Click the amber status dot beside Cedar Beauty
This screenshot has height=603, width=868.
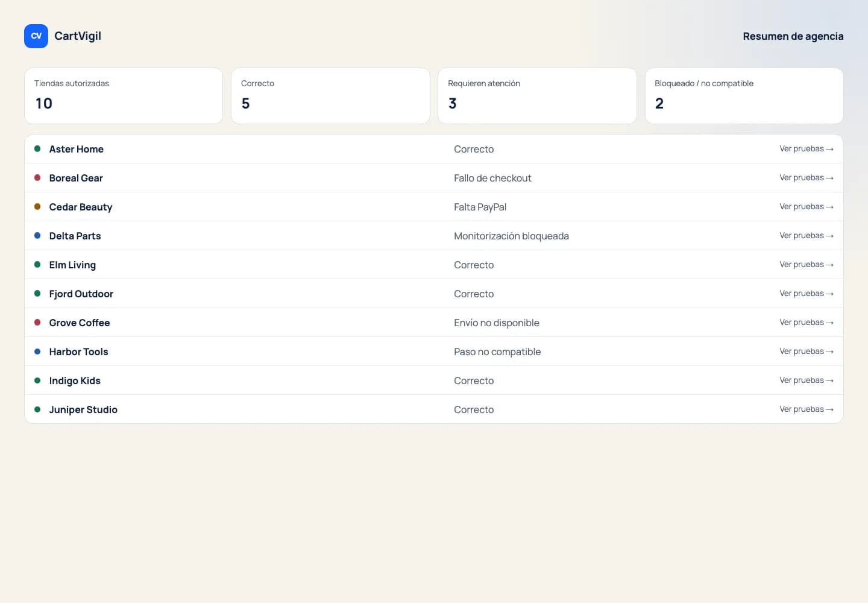click(37, 207)
